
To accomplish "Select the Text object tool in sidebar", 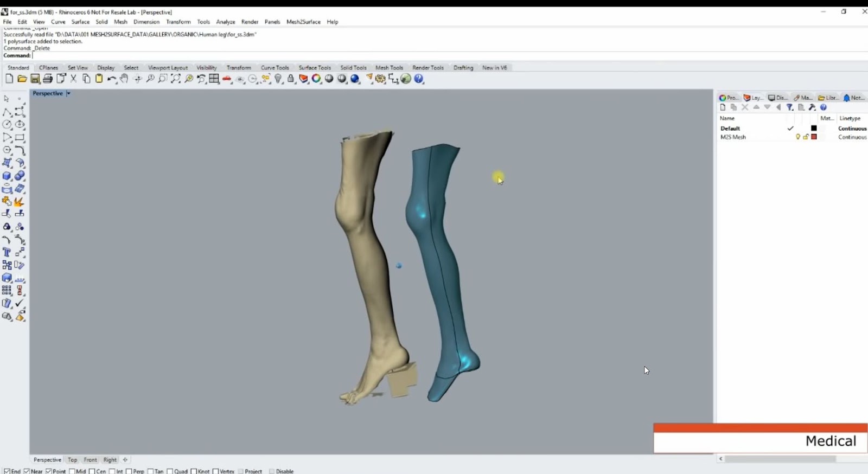I will (7, 252).
